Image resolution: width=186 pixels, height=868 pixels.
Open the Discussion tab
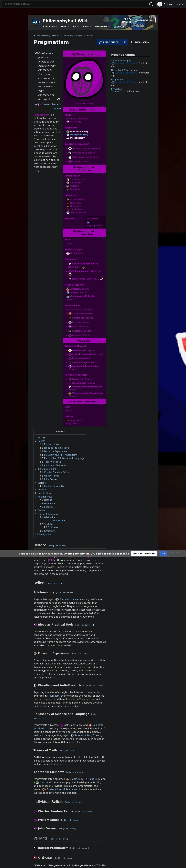(140, 42)
